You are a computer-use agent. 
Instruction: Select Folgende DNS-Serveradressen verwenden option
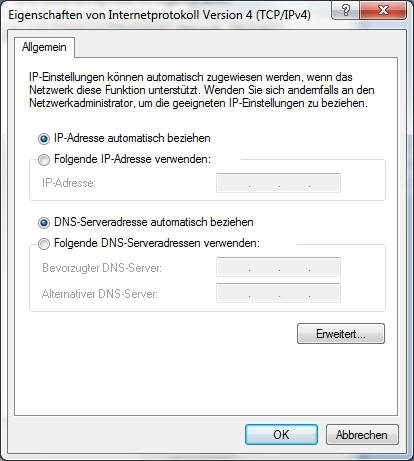click(x=44, y=244)
